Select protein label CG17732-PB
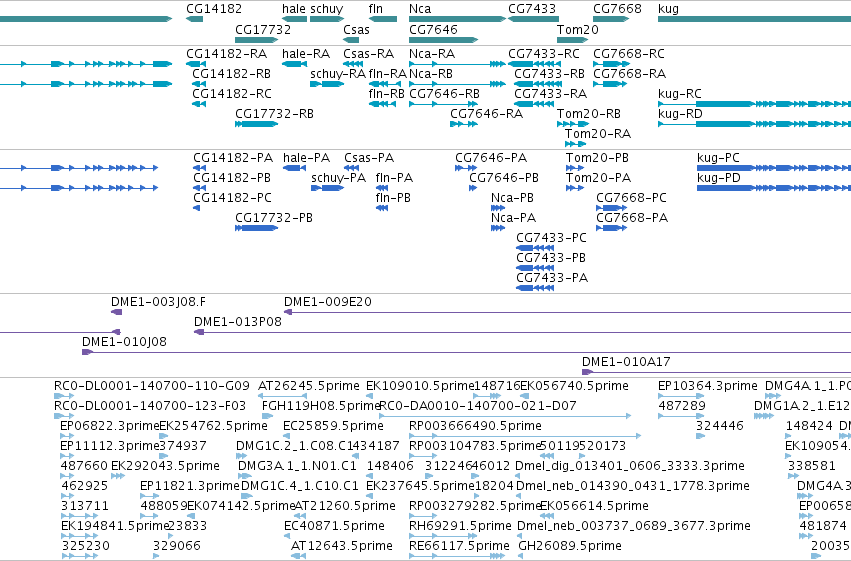 coord(274,218)
